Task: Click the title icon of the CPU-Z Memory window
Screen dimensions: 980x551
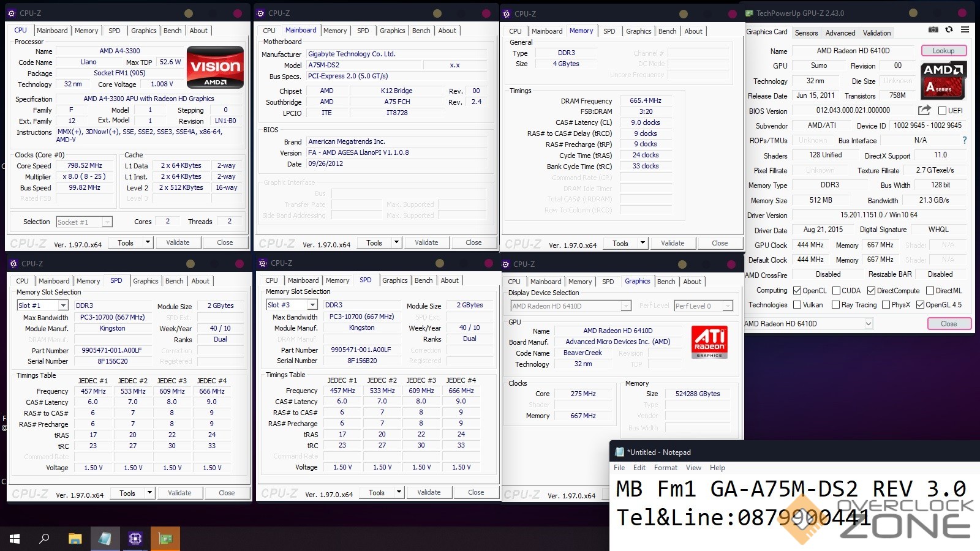Action: 507,13
